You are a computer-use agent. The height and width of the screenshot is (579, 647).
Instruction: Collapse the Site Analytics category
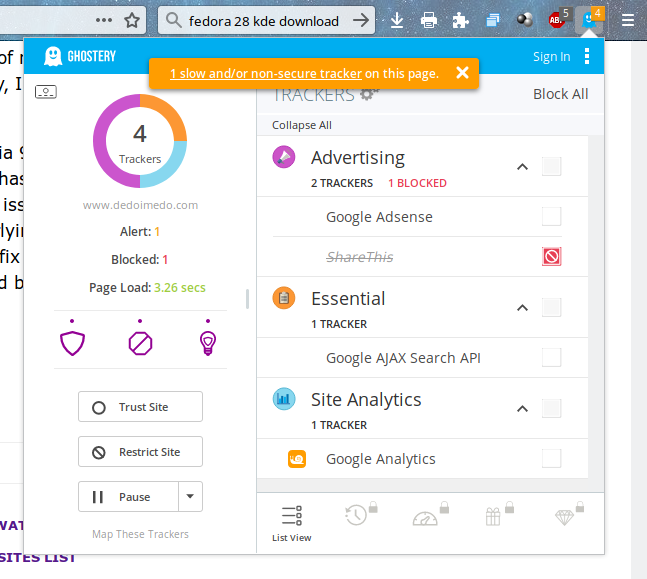click(x=522, y=409)
